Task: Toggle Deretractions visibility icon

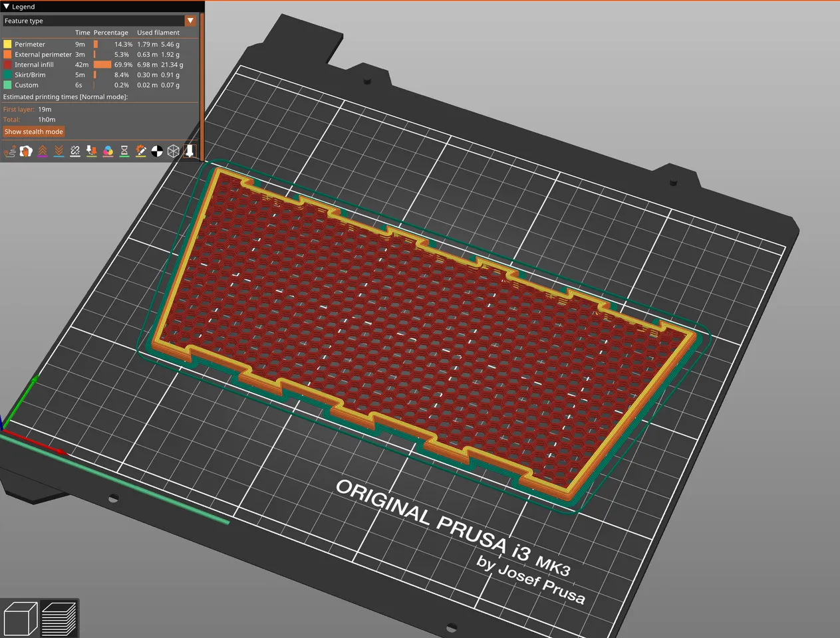Action: point(59,152)
